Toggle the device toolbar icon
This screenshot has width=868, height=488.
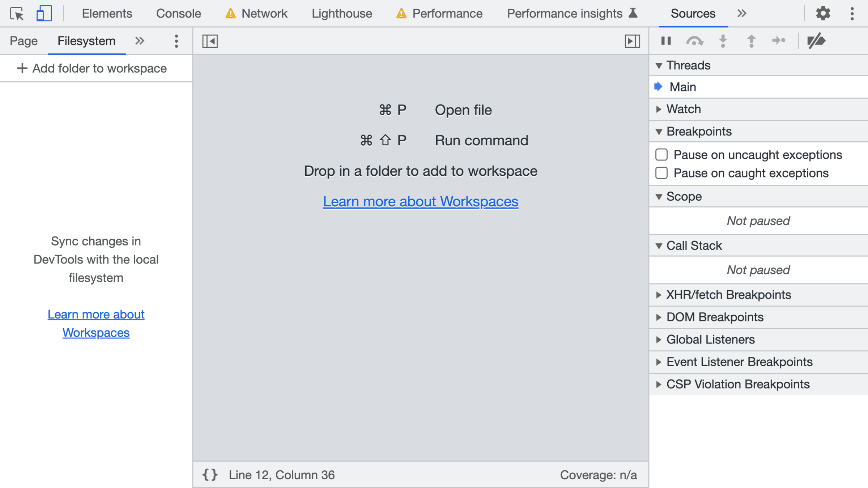coord(44,14)
